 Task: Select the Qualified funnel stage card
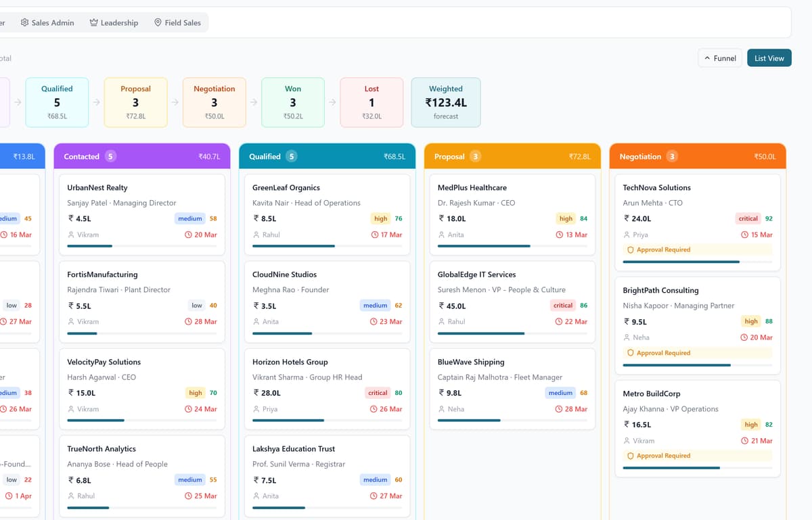coord(57,102)
